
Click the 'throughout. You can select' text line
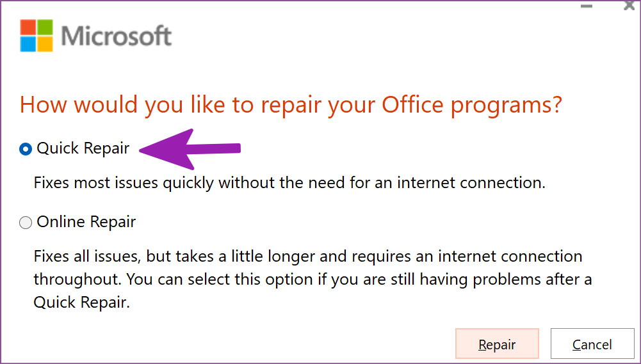312,280
